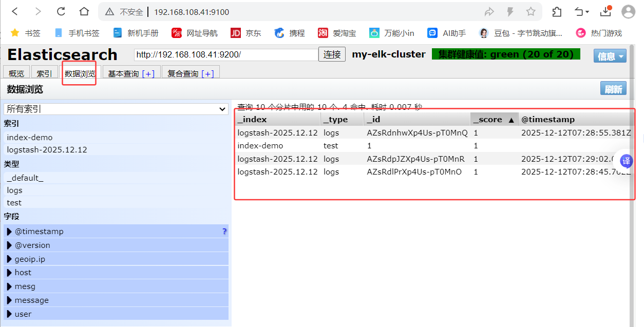
Task: Click the green cluster health status badge
Action: point(506,54)
